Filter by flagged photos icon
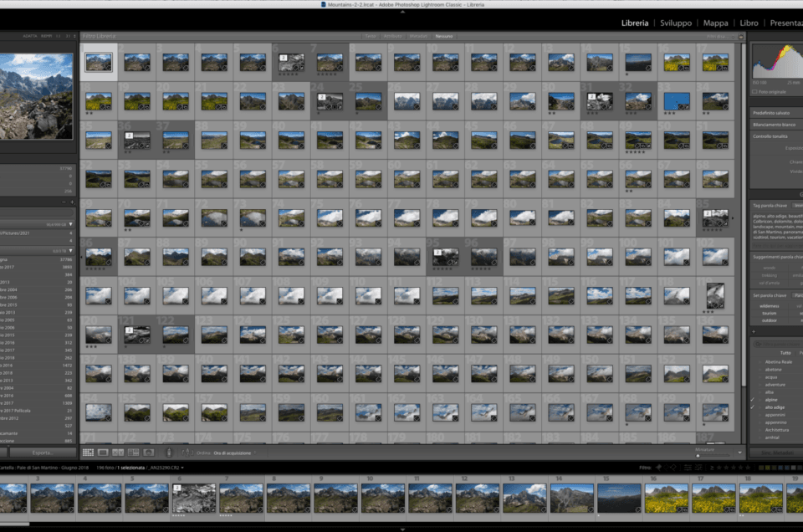This screenshot has height=532, width=803. [x=659, y=468]
